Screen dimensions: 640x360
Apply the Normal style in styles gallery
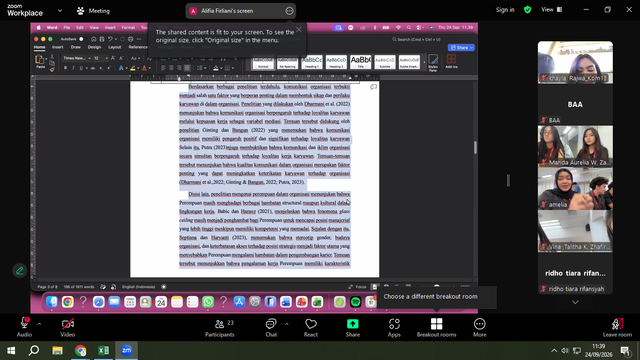point(263,62)
